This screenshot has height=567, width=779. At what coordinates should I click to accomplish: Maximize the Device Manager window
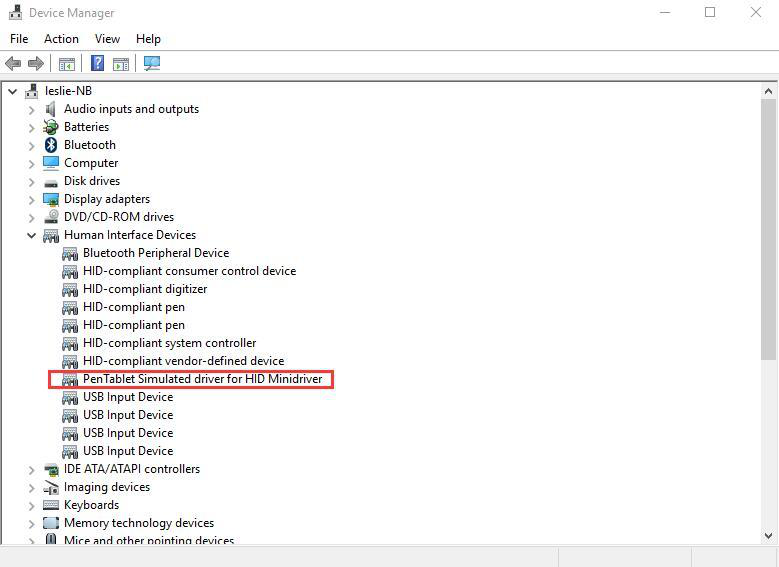[710, 12]
